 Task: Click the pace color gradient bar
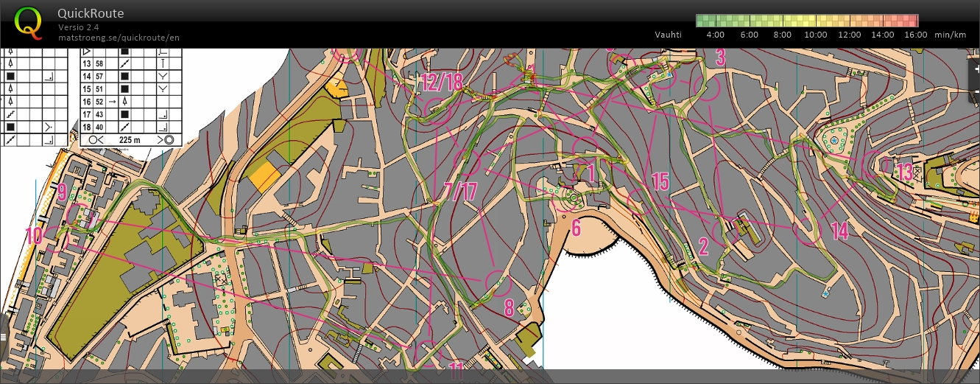pos(807,21)
